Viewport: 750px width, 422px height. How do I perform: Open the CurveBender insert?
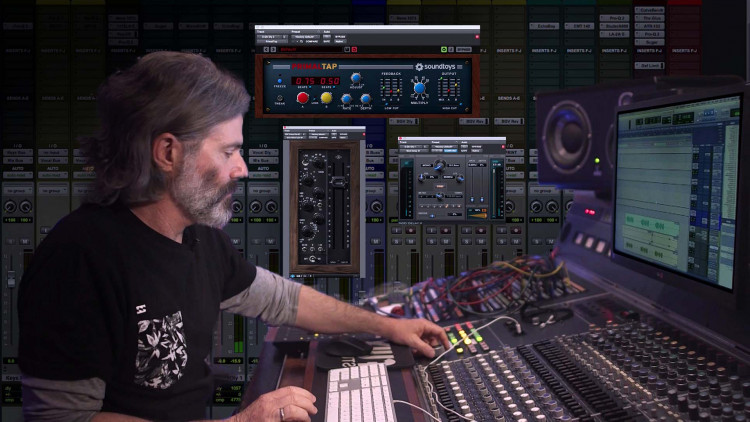pyautogui.click(x=650, y=10)
